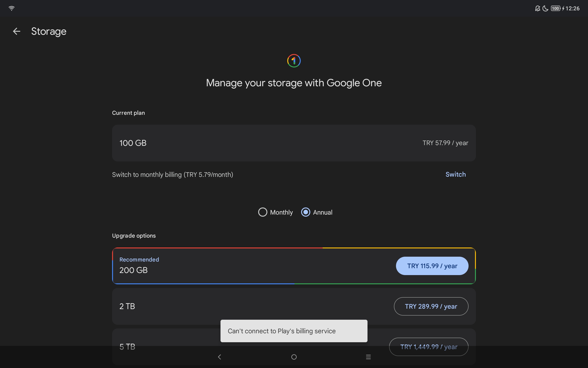588x368 pixels.
Task: Switch to monthly billing
Action: 455,174
